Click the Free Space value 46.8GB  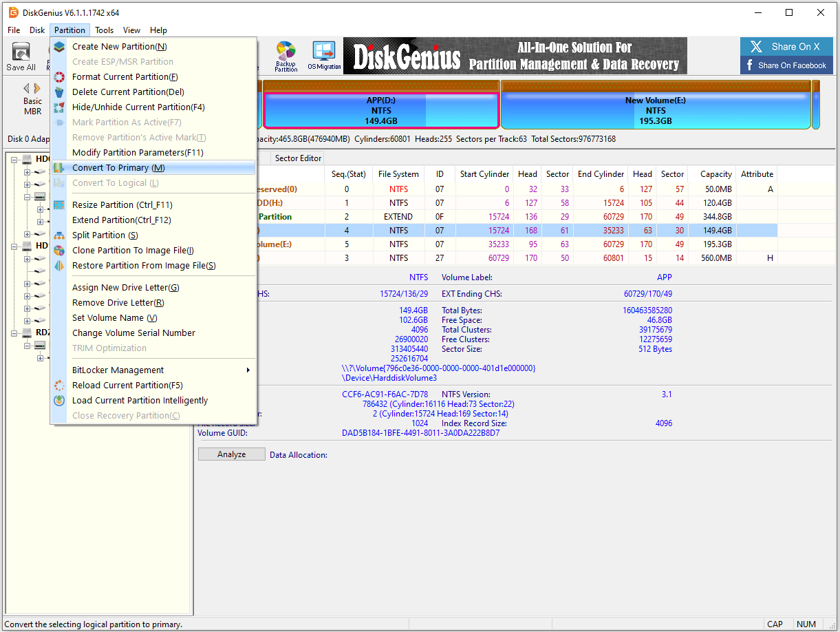pos(659,320)
